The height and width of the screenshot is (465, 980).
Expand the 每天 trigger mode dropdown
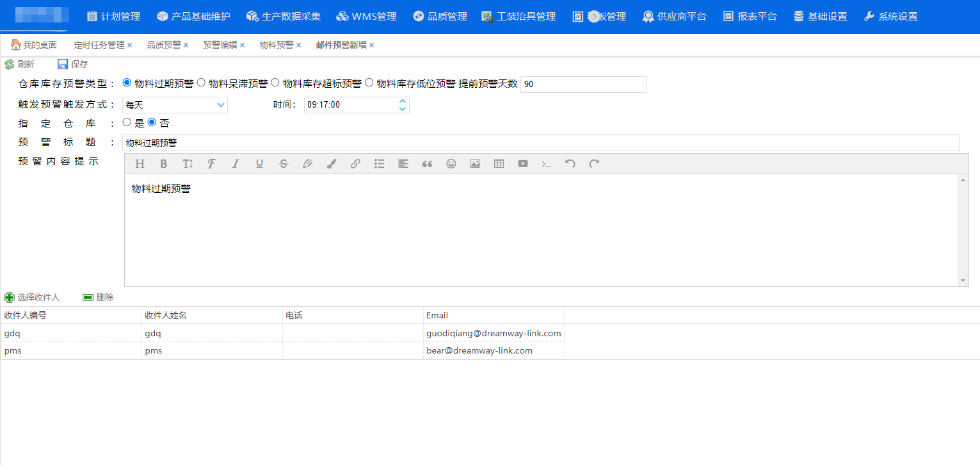(x=221, y=104)
